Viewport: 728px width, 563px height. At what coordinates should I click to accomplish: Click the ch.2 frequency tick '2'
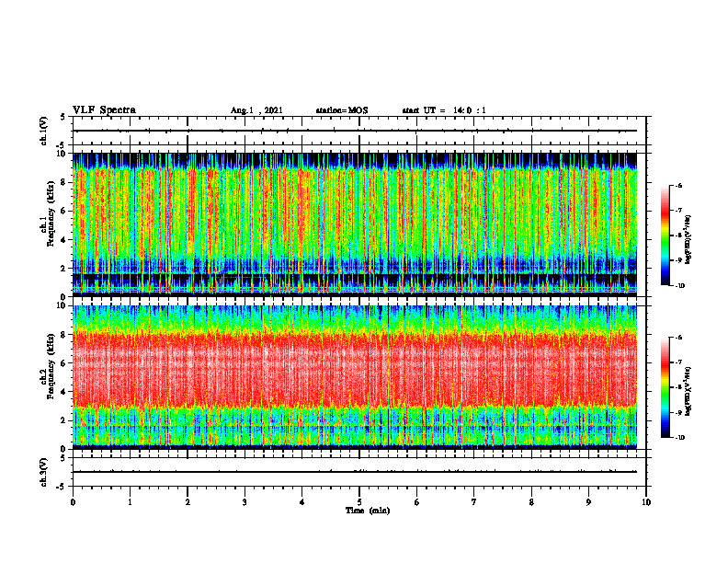coord(63,420)
